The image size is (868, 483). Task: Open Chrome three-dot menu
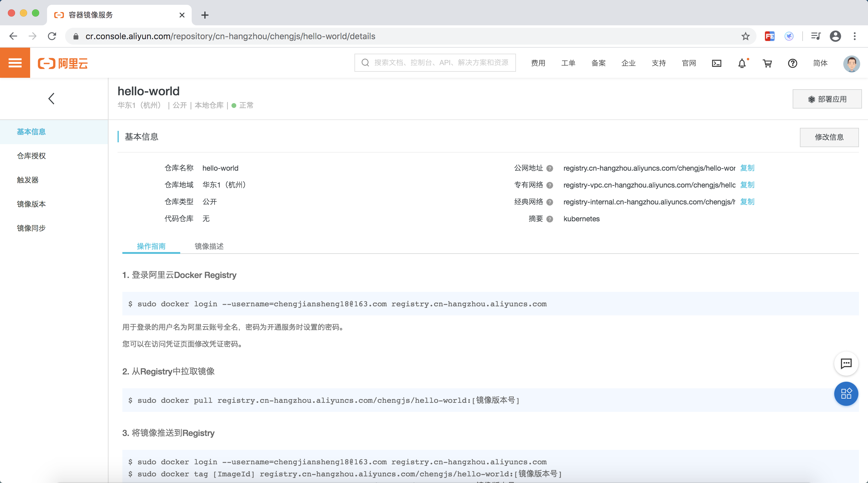click(854, 36)
